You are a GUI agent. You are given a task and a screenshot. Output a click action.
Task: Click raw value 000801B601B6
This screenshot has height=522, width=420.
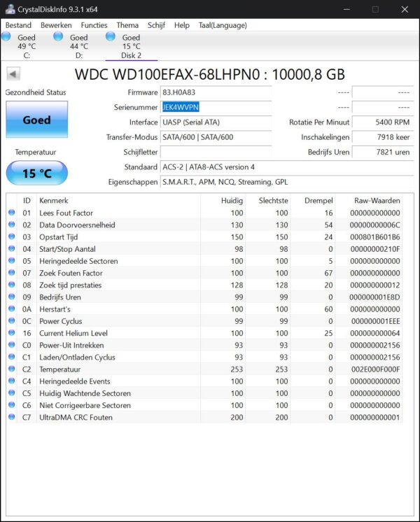tap(375, 237)
